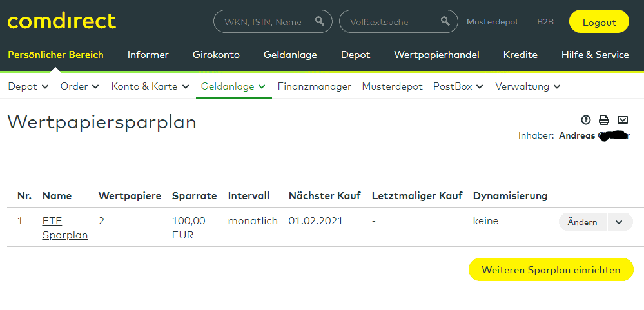Go to the Girokonto main tab
644x310 pixels.
216,55
